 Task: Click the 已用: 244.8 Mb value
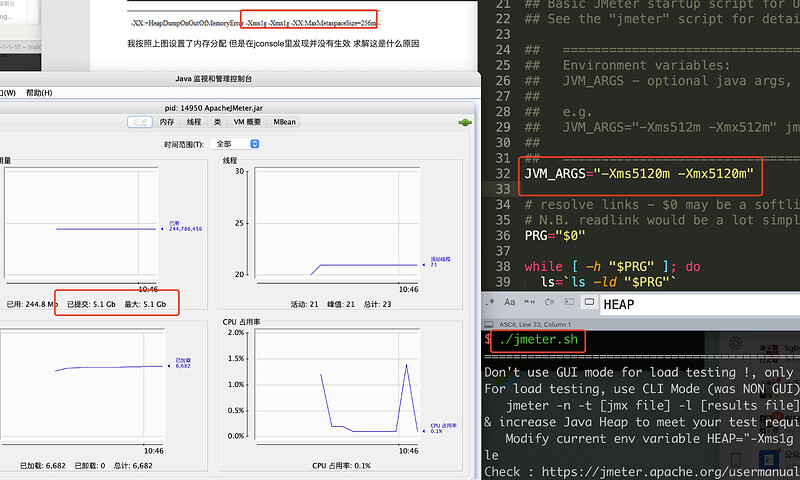point(32,304)
